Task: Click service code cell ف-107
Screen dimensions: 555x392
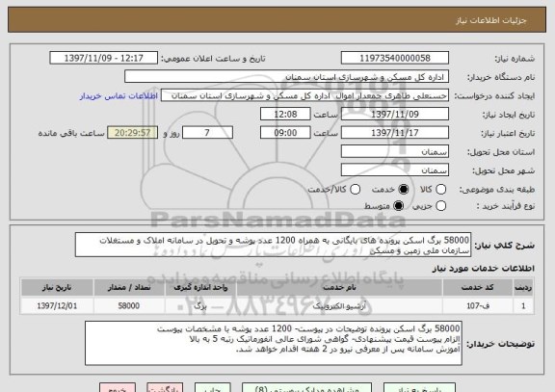Action: [478, 305]
